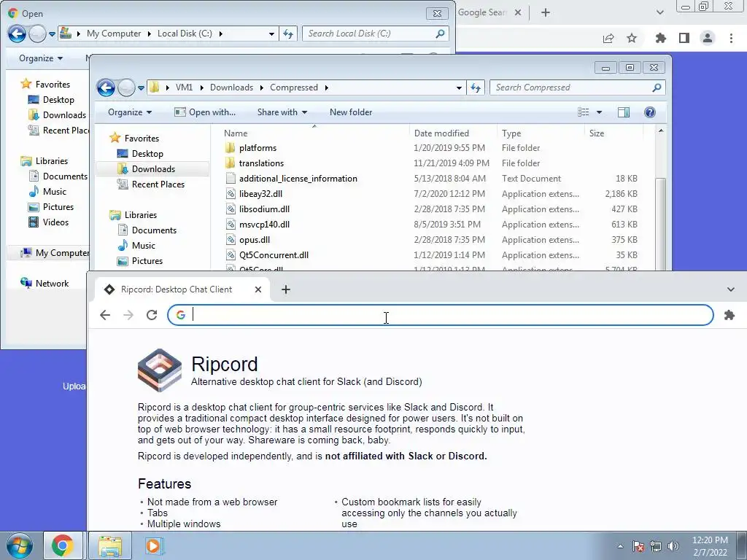Click the Search Compressed field
The width and height of the screenshot is (747, 560).
point(577,87)
